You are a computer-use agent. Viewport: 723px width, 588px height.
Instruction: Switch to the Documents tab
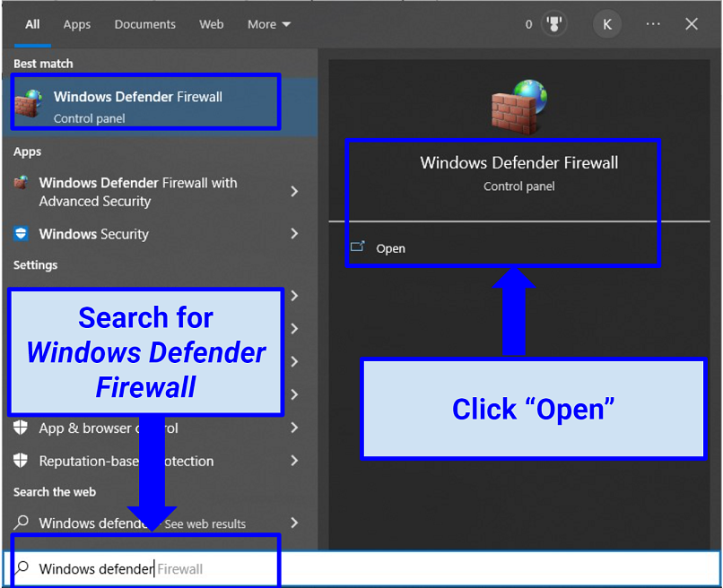click(x=144, y=24)
